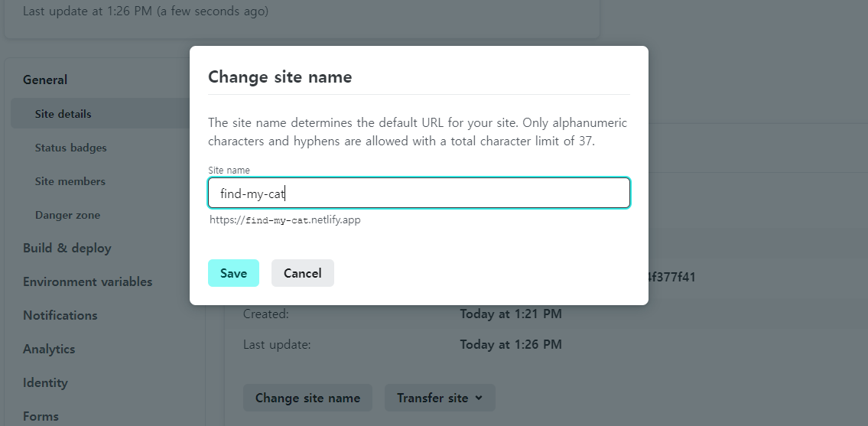This screenshot has height=426, width=868.
Task: Save the new site name
Action: point(233,273)
